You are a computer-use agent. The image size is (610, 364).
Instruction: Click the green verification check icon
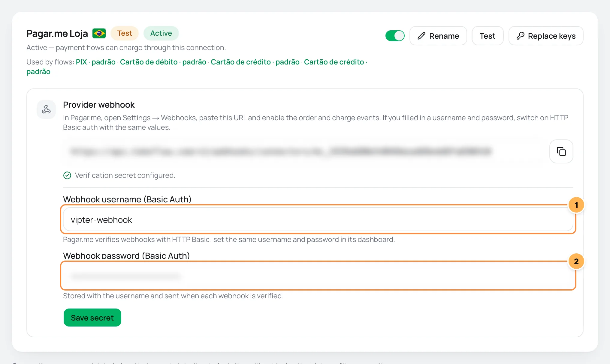[x=67, y=175]
